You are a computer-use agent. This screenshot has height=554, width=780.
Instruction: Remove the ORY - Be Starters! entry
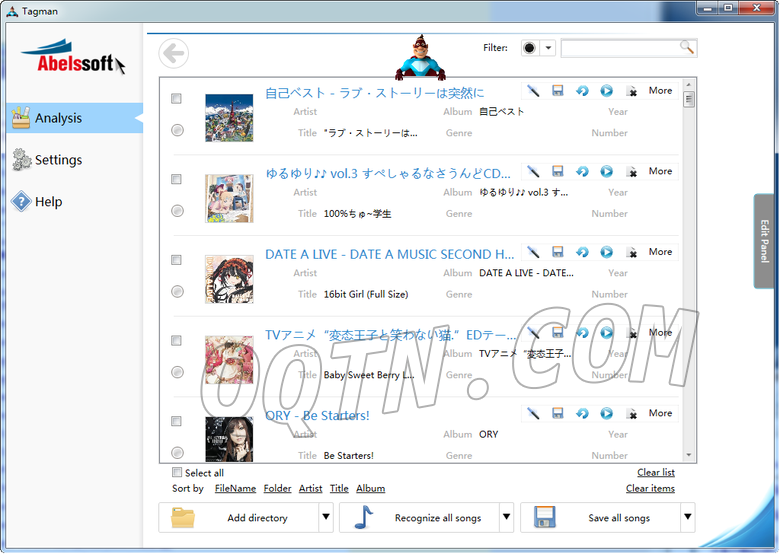631,414
